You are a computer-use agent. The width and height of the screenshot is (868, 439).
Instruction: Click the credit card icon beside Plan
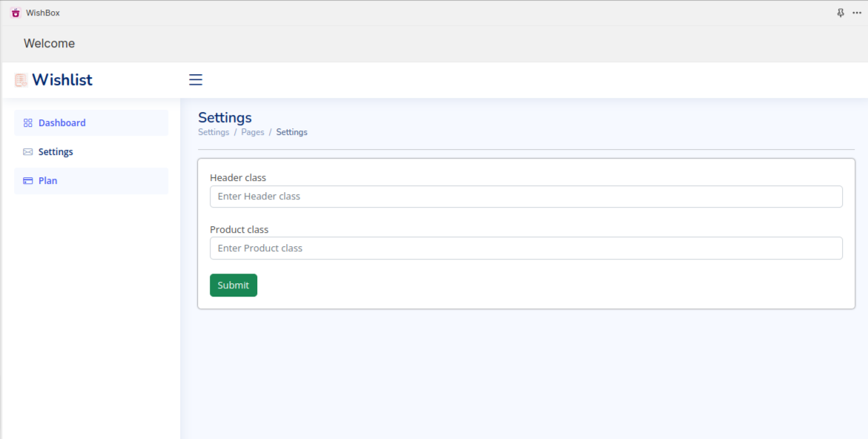[x=28, y=181]
